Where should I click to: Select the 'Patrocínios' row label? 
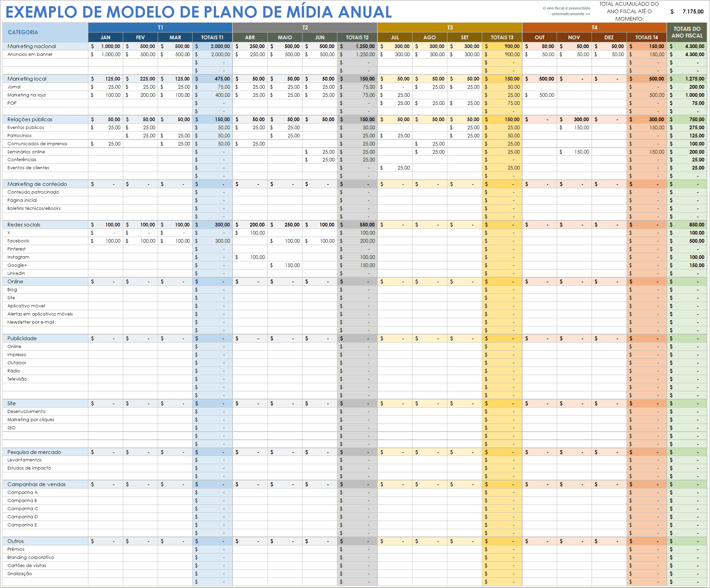[x=20, y=135]
